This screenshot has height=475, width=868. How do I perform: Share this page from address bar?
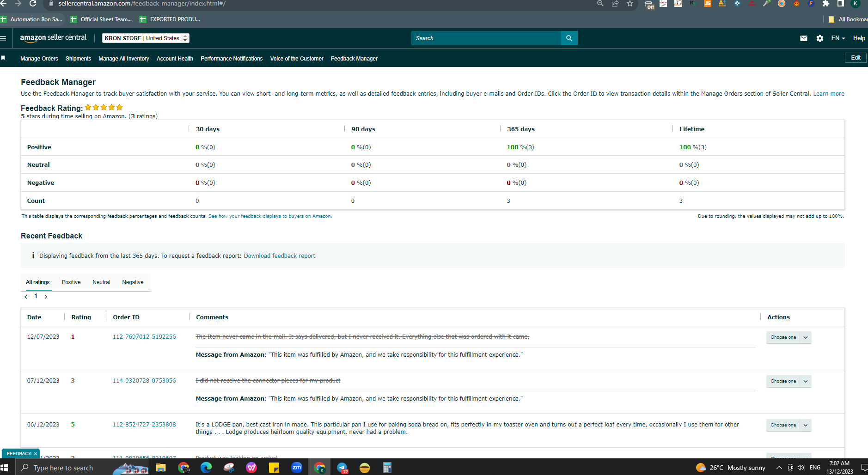[x=615, y=4]
